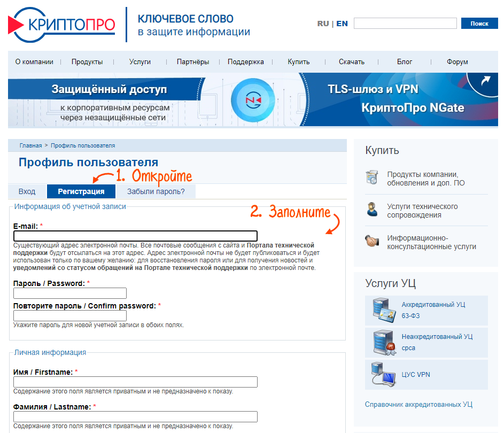Click the Услуги УЦ sidebar heading
The height and width of the screenshot is (433, 504).
coord(390,283)
